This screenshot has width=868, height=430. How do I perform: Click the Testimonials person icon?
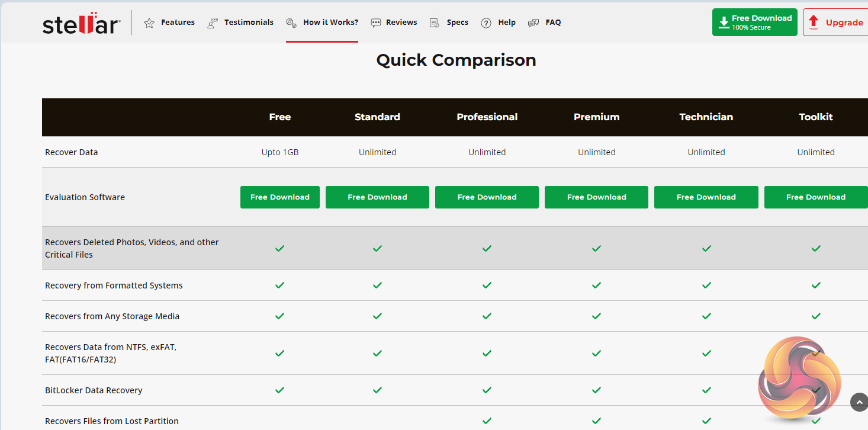[213, 23]
